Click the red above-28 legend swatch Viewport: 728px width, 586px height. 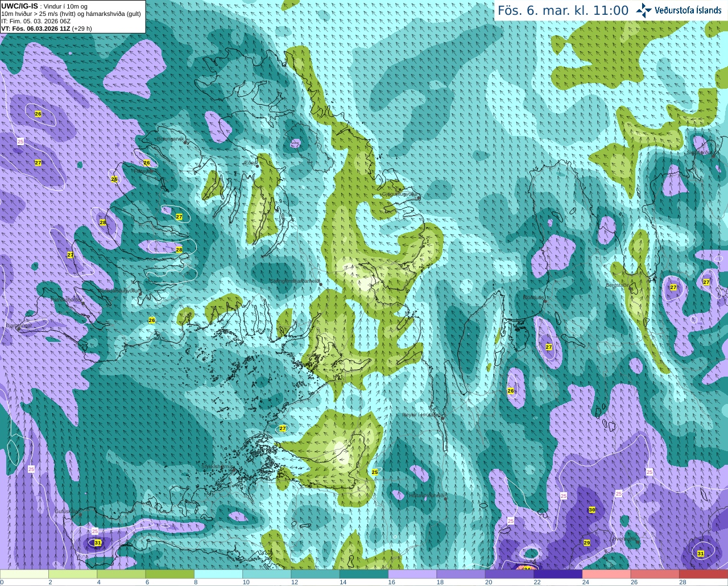point(704,574)
